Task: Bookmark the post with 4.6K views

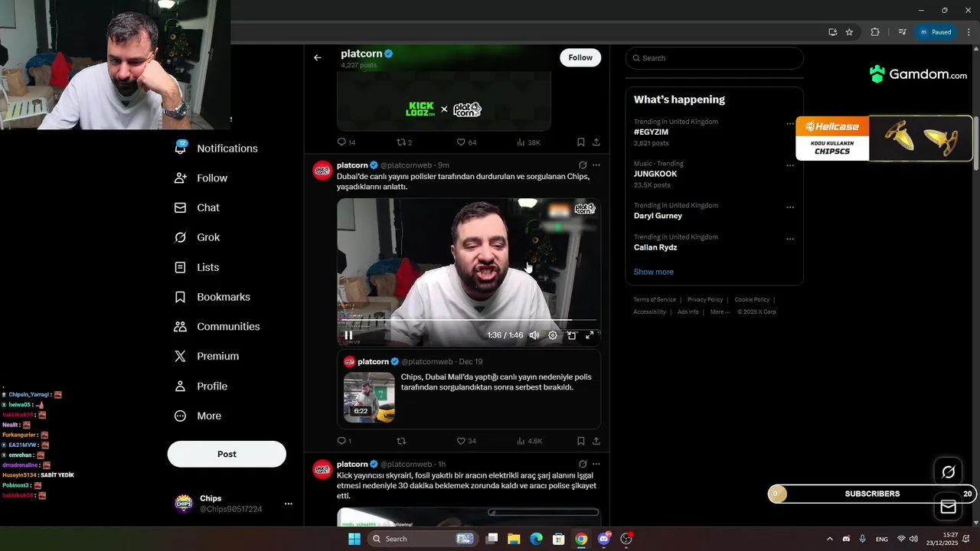Action: coord(580,441)
